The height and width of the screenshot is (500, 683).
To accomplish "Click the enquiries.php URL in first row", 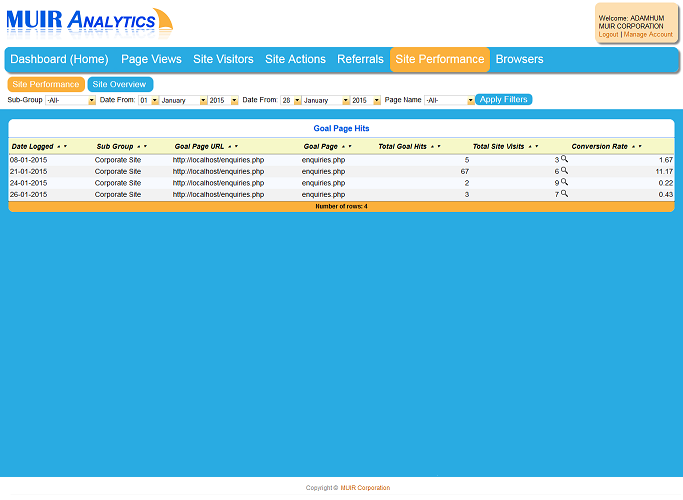I will 218,160.
